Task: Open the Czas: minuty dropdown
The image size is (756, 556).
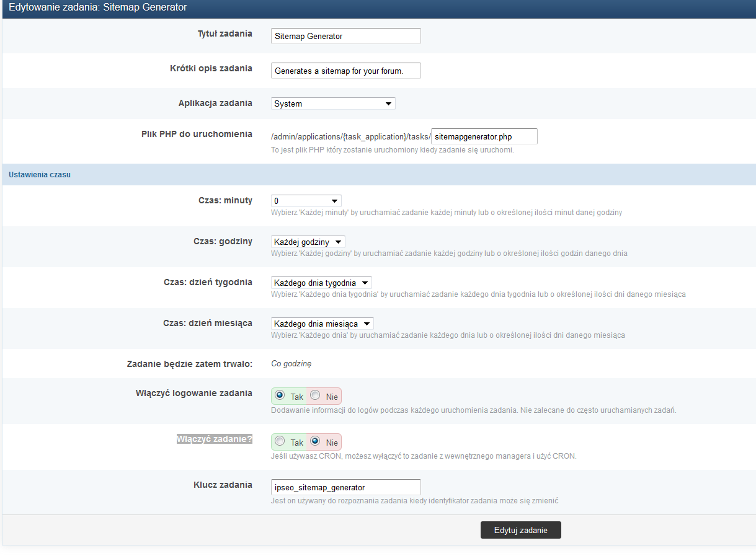Action: (x=306, y=200)
